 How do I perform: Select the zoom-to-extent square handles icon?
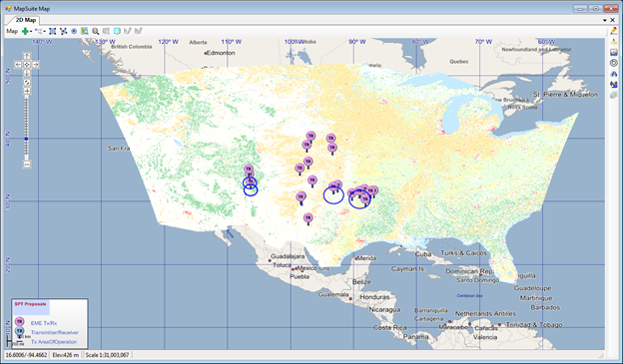[x=53, y=31]
